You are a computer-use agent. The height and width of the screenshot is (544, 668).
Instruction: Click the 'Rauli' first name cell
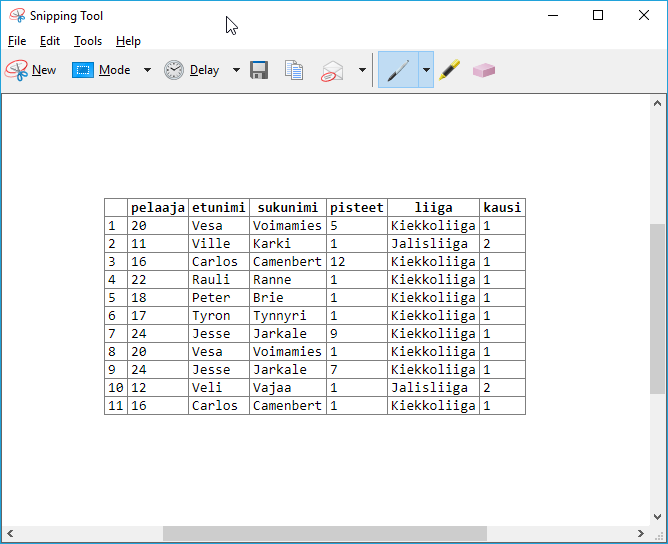[x=219, y=279]
